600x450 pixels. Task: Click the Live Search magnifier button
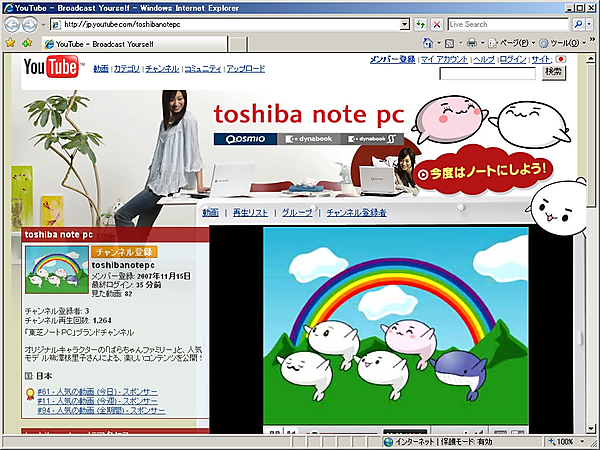pyautogui.click(x=578, y=24)
